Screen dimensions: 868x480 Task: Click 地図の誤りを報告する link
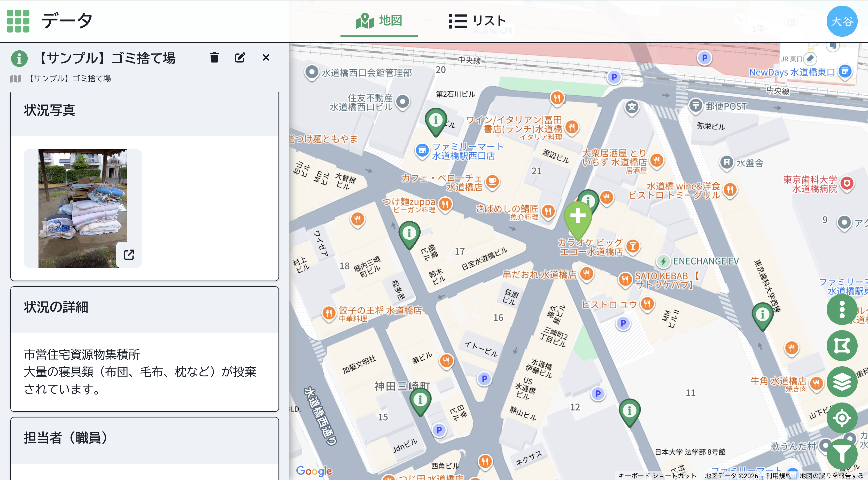[831, 475]
